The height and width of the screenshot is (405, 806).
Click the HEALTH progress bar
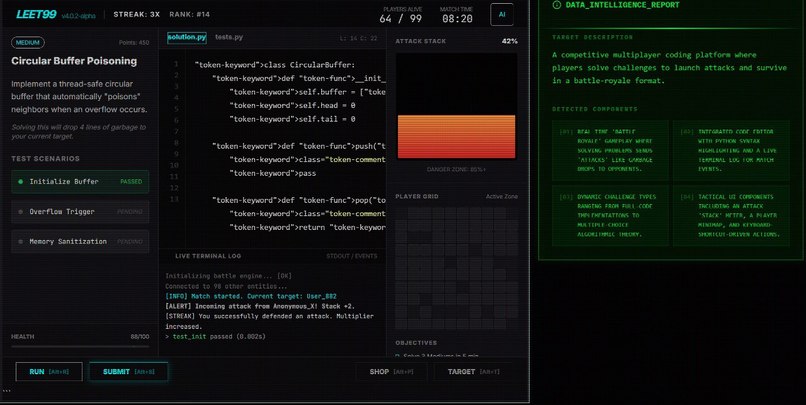[80, 346]
